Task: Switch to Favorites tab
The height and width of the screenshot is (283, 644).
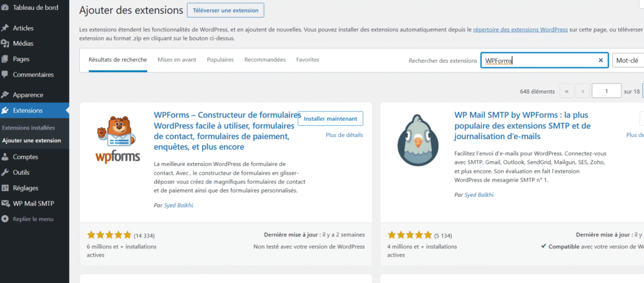Action: pyautogui.click(x=308, y=60)
